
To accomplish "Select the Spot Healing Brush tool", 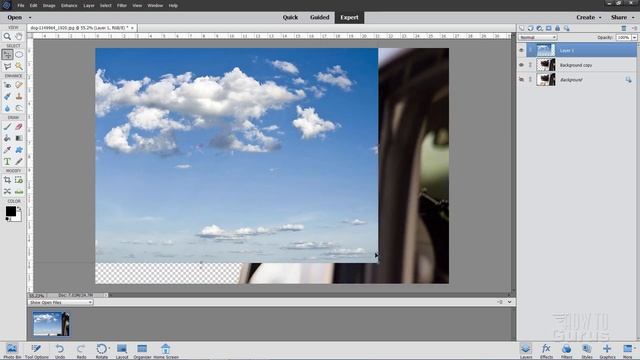I will click(19, 85).
